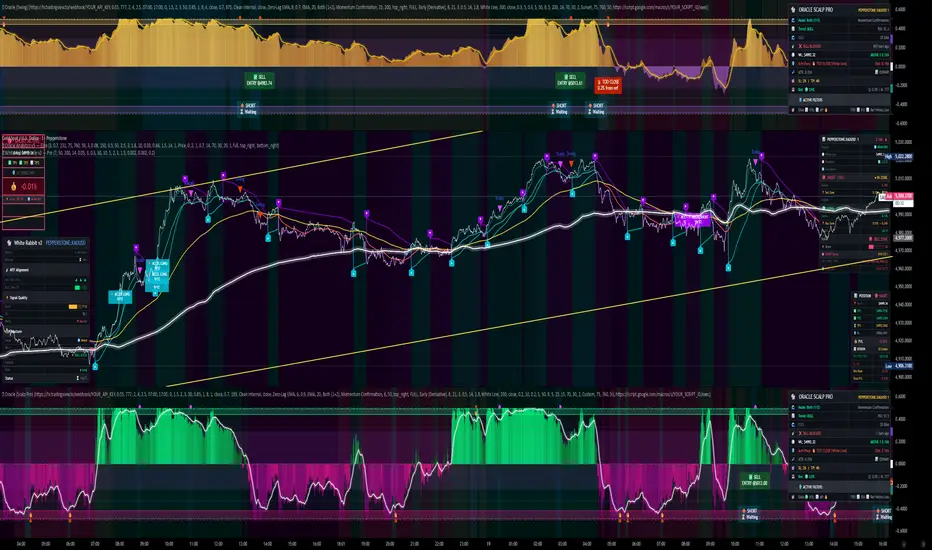Click the top ORACLE SCALP PRO panel title
This screenshot has width=932, height=550.
tap(815, 10)
